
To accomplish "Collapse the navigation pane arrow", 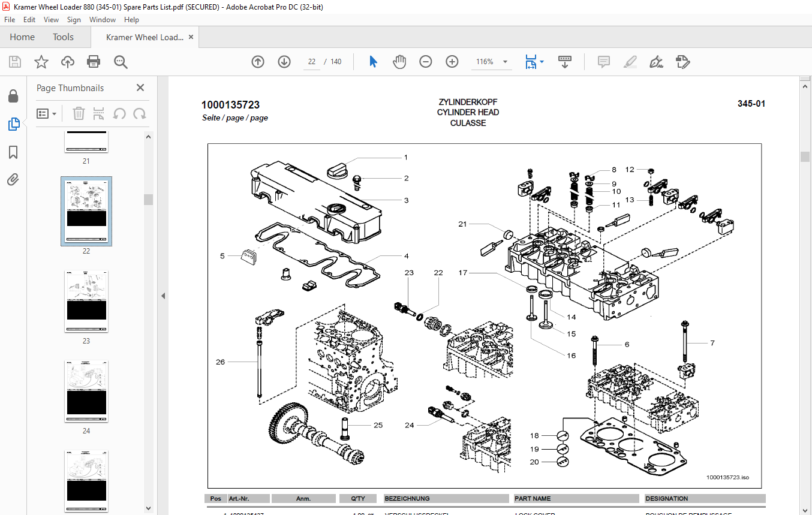I will point(163,296).
